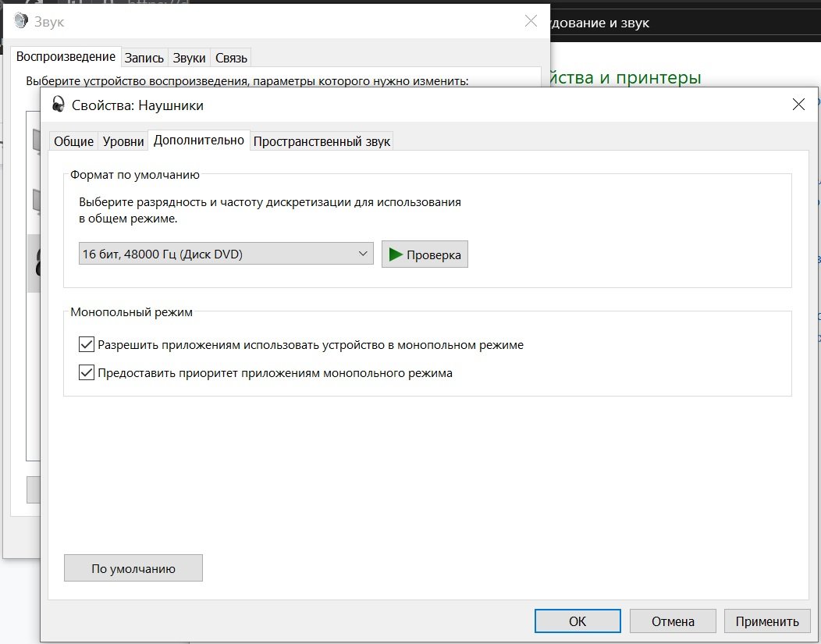Switch to the Связь tab
Viewport: 821px width, 644px height.
point(231,58)
